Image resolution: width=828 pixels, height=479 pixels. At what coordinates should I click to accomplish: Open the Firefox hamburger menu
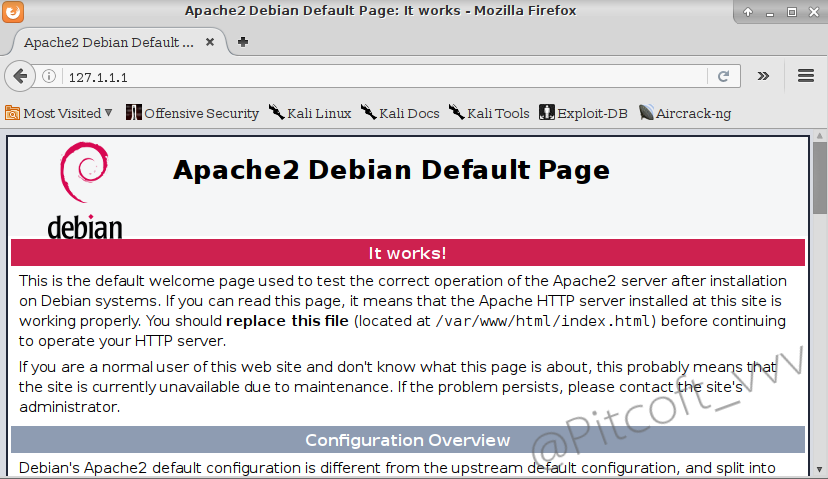806,76
